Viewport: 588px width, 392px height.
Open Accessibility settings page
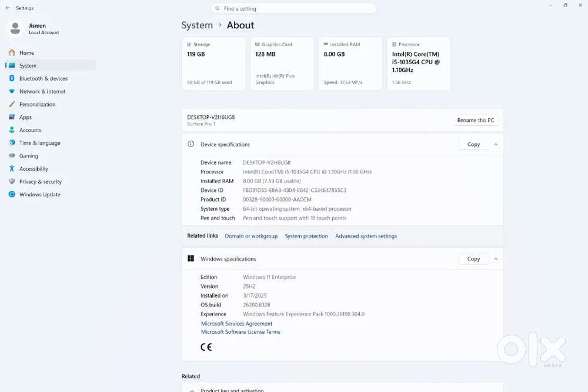[x=51, y=168]
